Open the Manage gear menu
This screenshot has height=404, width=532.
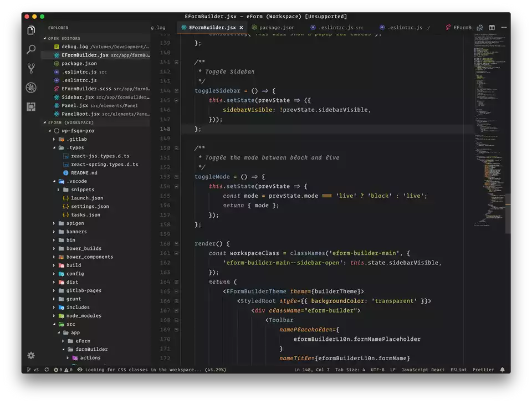pyautogui.click(x=31, y=355)
